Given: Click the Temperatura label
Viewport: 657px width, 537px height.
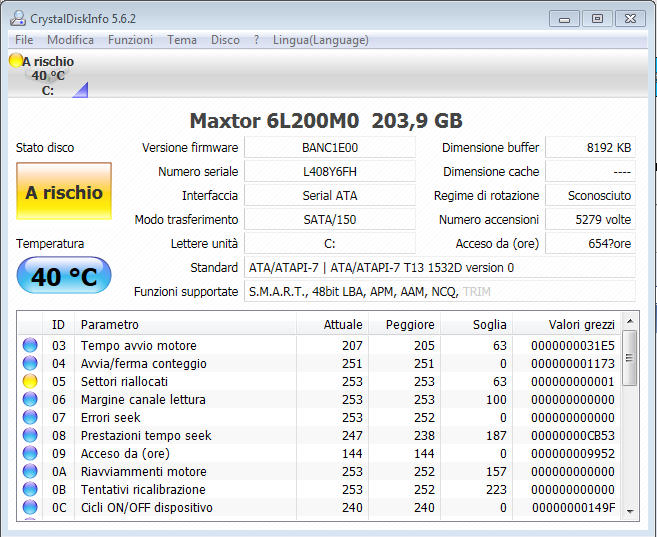Looking at the screenshot, I should tap(50, 243).
